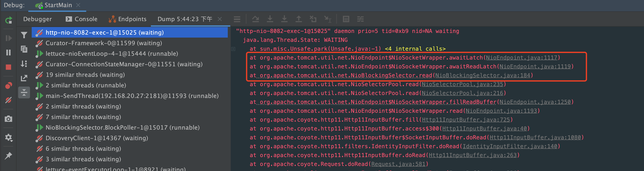The height and width of the screenshot is (171, 644).
Task: Pause the program execution
Action: click(8, 52)
